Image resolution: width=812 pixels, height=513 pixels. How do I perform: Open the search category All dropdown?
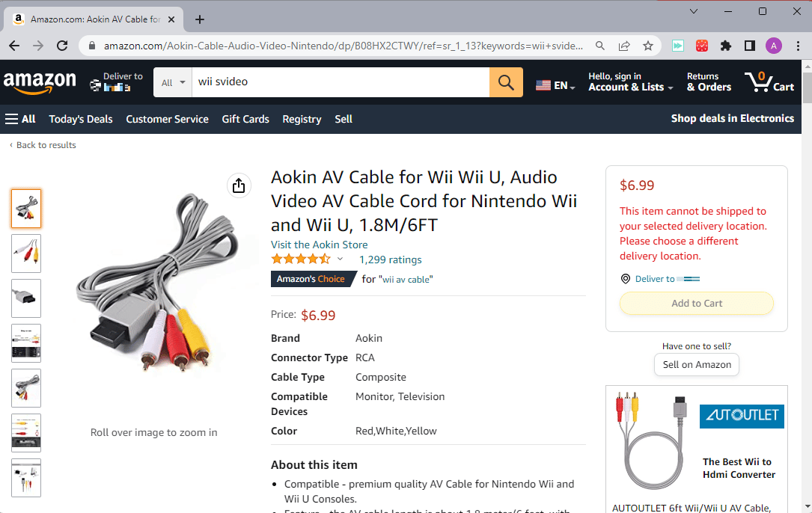coord(172,82)
